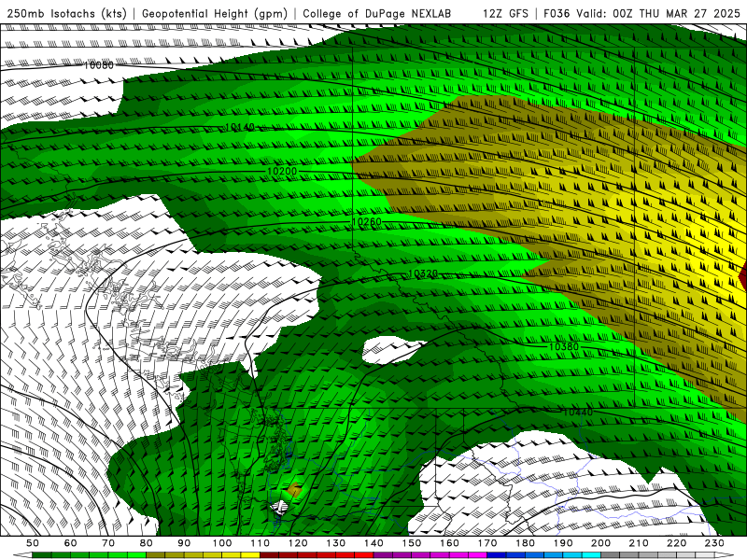
Task: Click the cyan swatch just before 200
Action: [591, 555]
